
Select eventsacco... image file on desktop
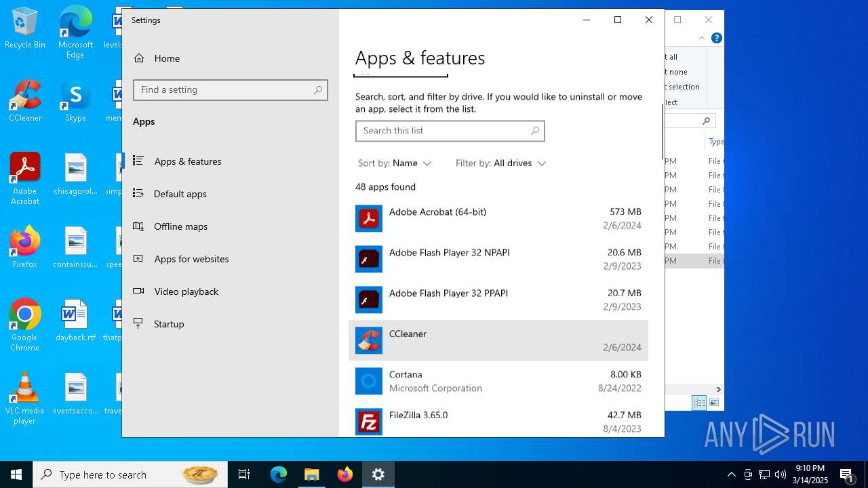[75, 394]
